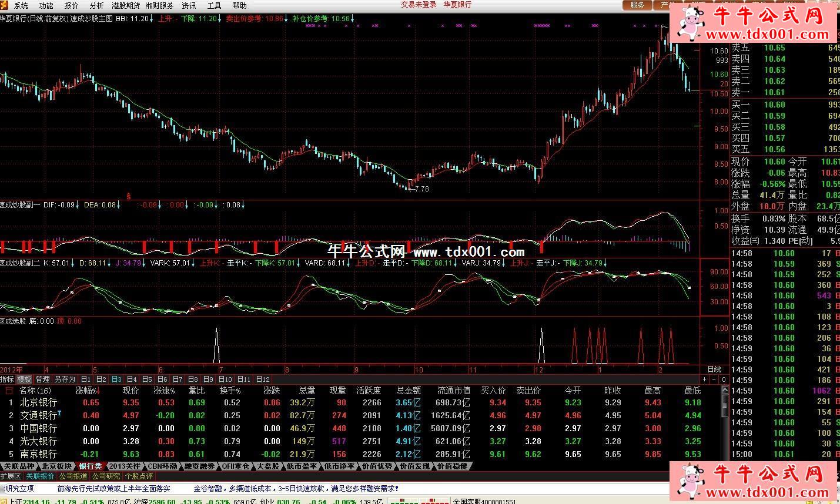Viewport: 840px width, 504px height.
Task: Switch to the 模板 tab
Action: click(24, 379)
